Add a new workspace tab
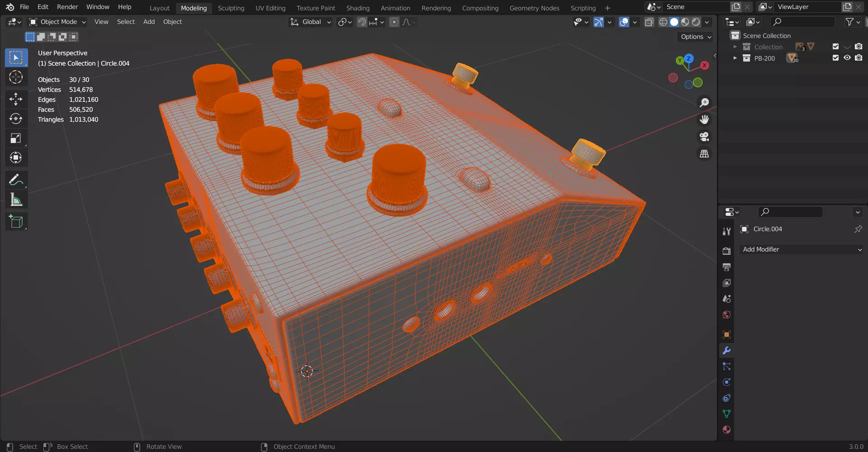 (607, 8)
